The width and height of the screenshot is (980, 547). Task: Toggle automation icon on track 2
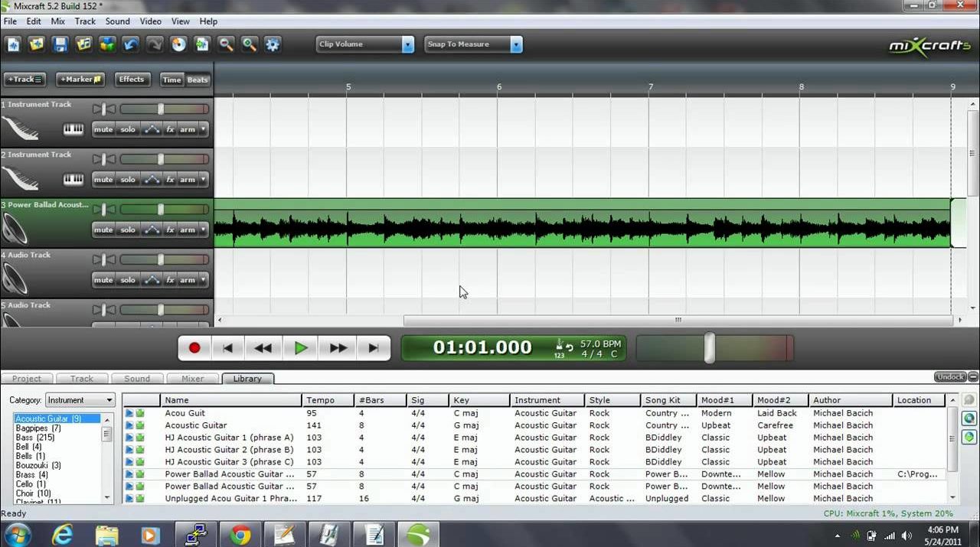tap(152, 180)
